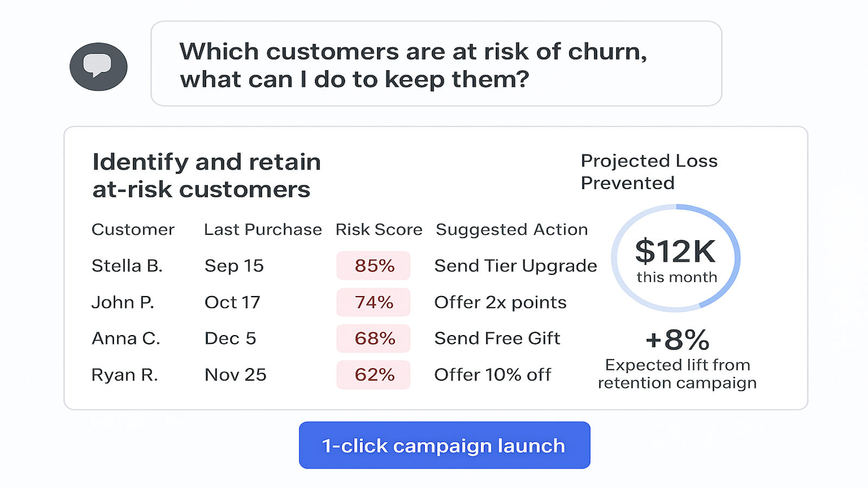This screenshot has height=488, width=868.
Task: Choose the Offer 2x points action
Action: coord(500,302)
